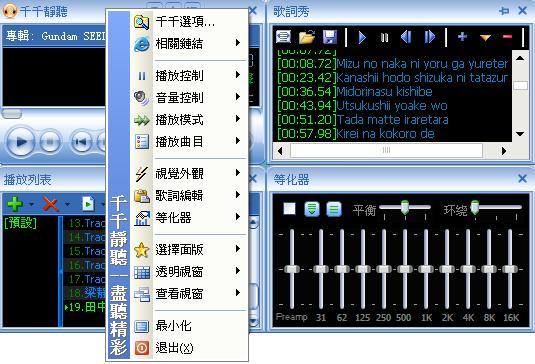Save lyrics with the floppy disk icon
Screen dimensions: 535x364
coord(330,37)
